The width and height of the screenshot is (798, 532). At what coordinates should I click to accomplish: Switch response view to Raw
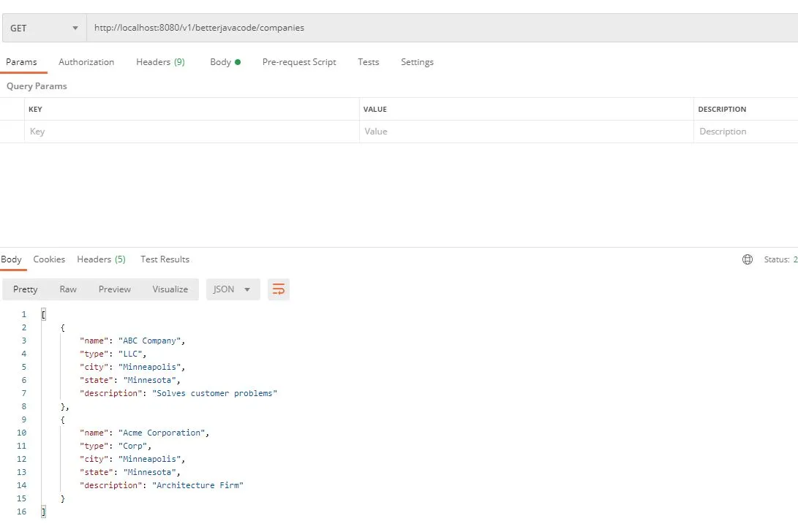point(68,289)
